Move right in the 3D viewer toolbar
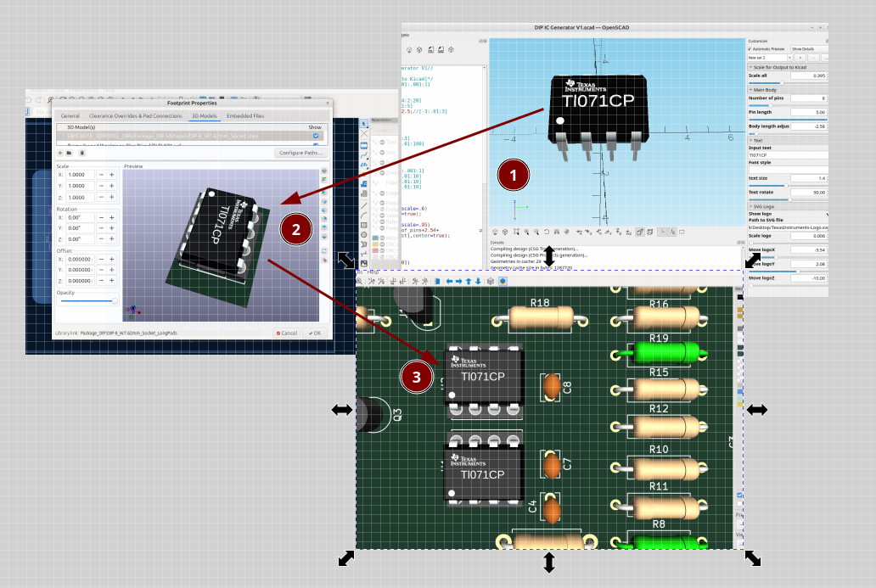Viewport: 876px width, 588px height. click(458, 282)
